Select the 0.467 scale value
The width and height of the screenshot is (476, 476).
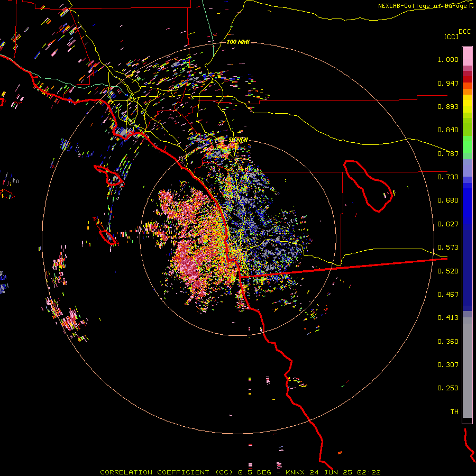[448, 295]
